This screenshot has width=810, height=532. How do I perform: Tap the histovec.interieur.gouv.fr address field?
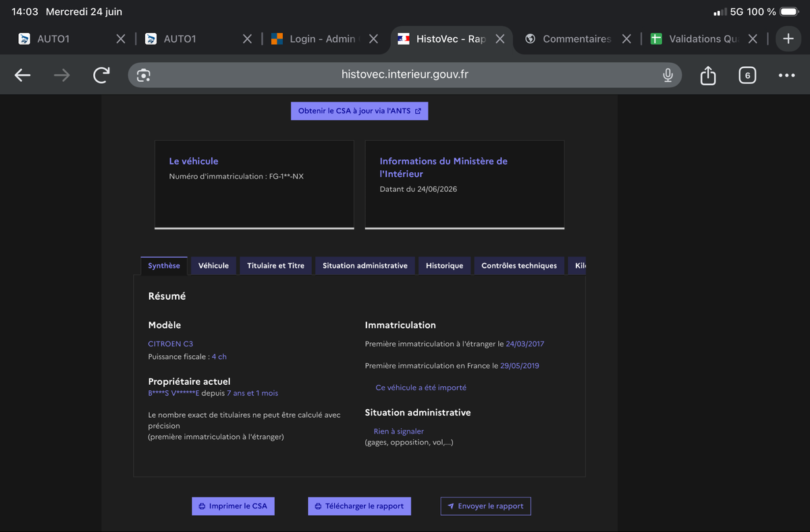[x=405, y=75]
